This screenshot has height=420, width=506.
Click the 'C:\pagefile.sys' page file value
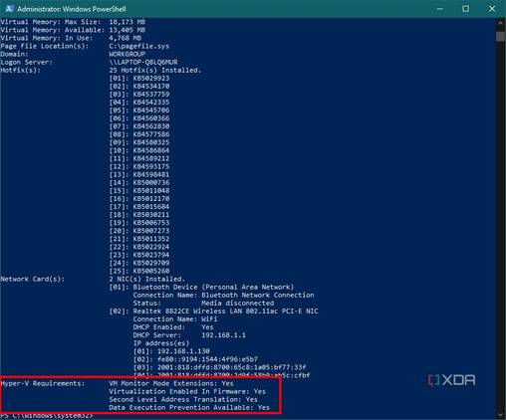(x=139, y=46)
